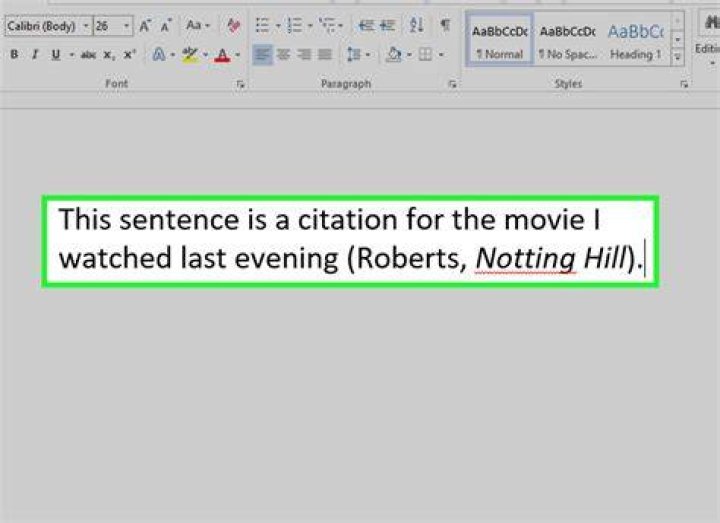720x523 pixels.
Task: Align text left
Action: (x=262, y=55)
